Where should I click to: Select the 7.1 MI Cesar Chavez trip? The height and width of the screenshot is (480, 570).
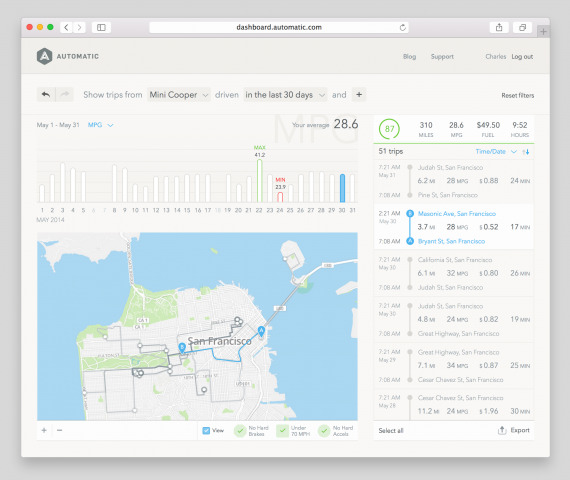pyautogui.click(x=454, y=365)
